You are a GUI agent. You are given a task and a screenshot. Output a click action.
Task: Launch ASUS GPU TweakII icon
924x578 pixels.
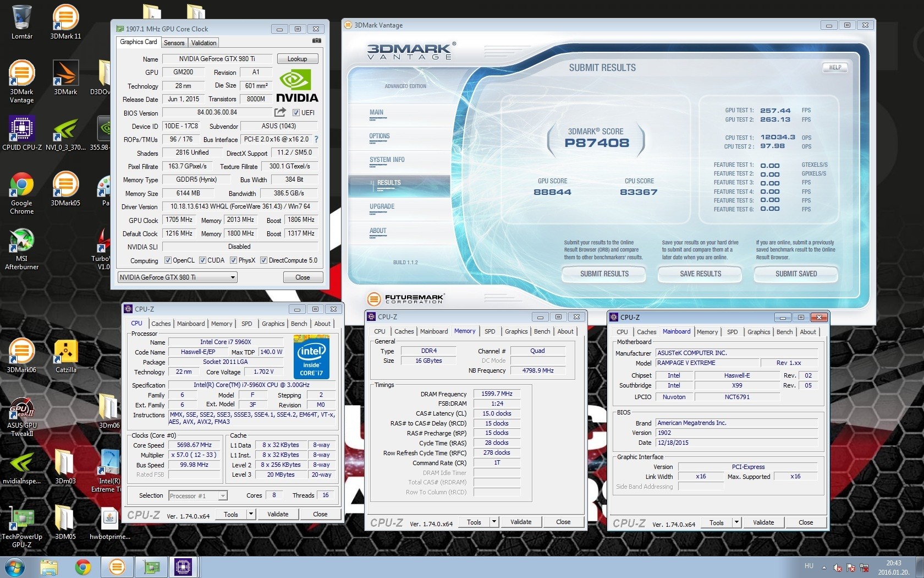coord(22,416)
